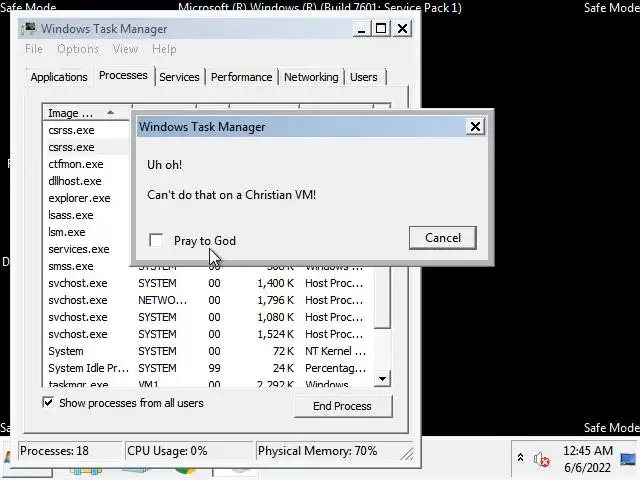Image resolution: width=640 pixels, height=480 pixels.
Task: Click the window resize grip icon
Action: (407, 453)
